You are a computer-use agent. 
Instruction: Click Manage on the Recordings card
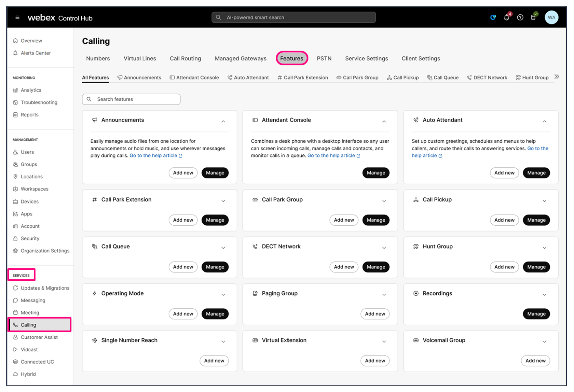(x=536, y=314)
